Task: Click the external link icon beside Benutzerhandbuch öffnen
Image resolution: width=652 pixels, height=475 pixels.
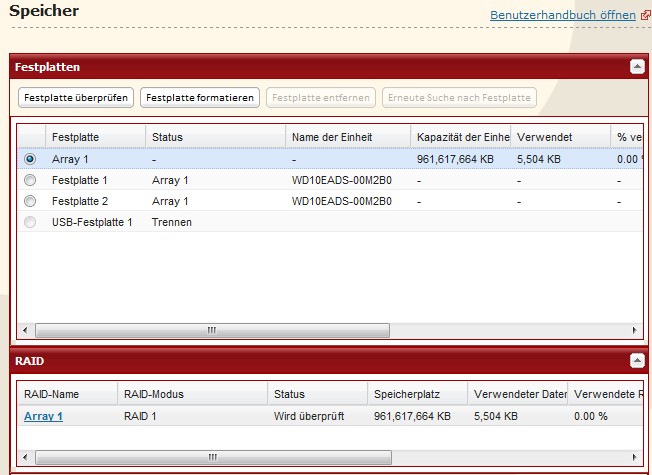Action: tap(646, 15)
